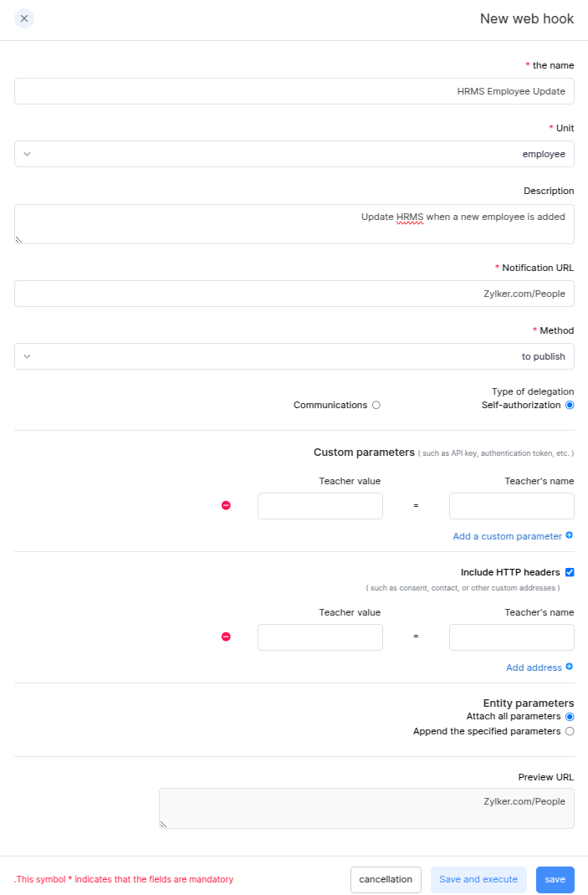Select the Self-authorization delegation type

pyautogui.click(x=570, y=405)
